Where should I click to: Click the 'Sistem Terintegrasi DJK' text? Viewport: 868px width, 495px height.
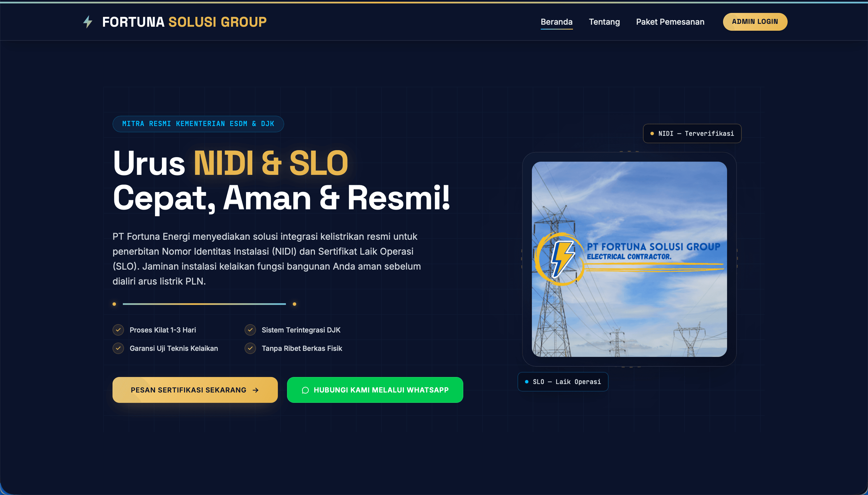point(301,330)
